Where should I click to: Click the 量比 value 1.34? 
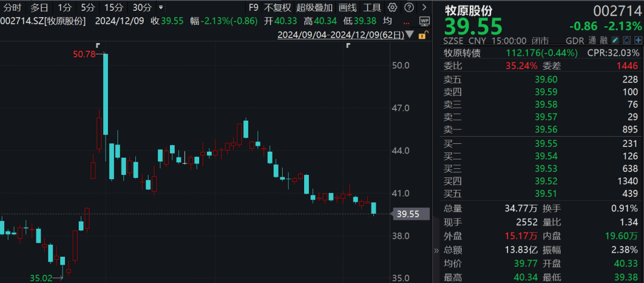[x=630, y=223]
